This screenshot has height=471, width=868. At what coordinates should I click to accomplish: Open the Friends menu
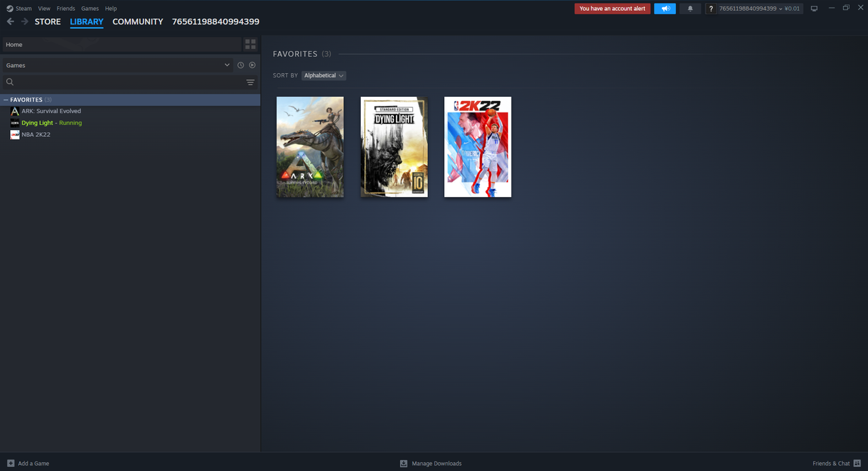[66, 9]
